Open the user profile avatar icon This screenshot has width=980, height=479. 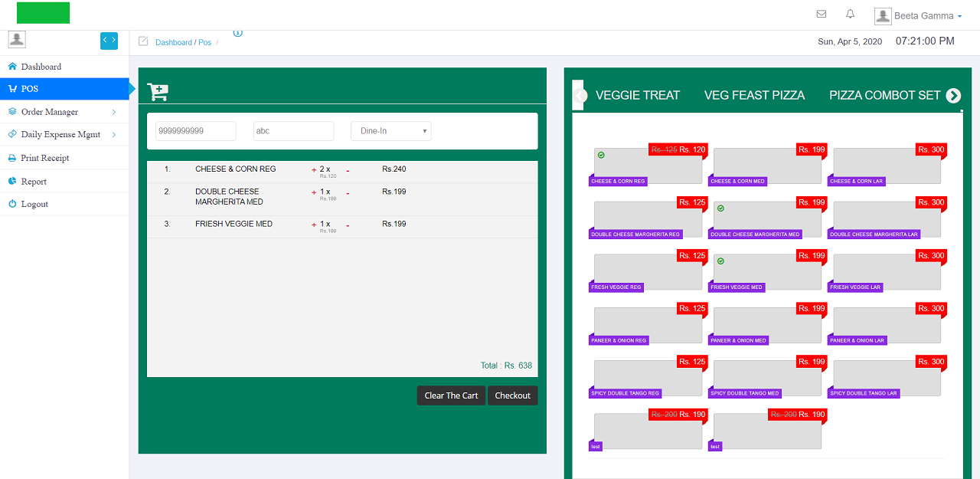click(x=882, y=15)
